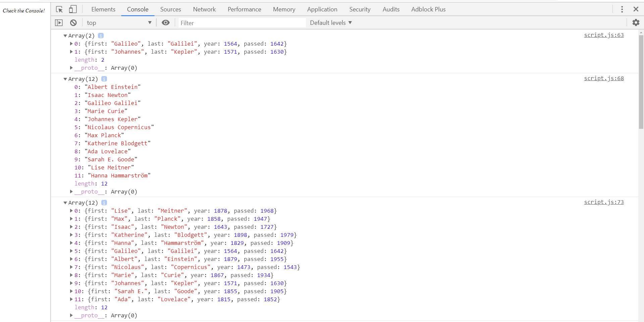Viewport: 644px width, 322px height.
Task: Open the top context dropdown
Action: pyautogui.click(x=119, y=23)
